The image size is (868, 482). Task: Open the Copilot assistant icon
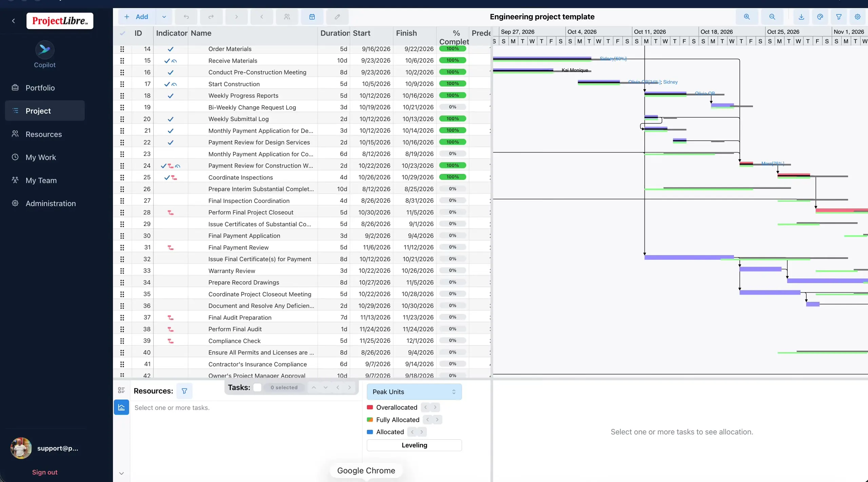click(x=45, y=50)
